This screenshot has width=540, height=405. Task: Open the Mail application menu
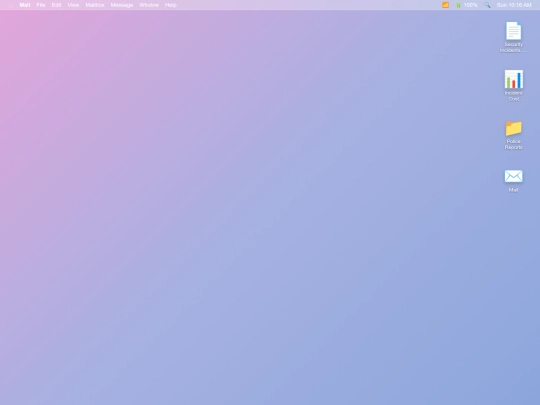[x=25, y=5]
